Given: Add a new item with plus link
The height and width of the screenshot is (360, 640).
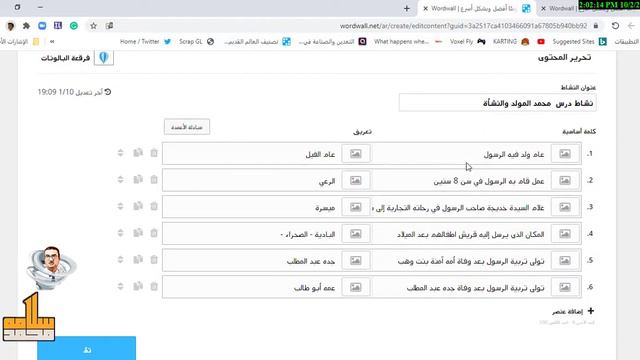Looking at the screenshot, I should point(573,311).
